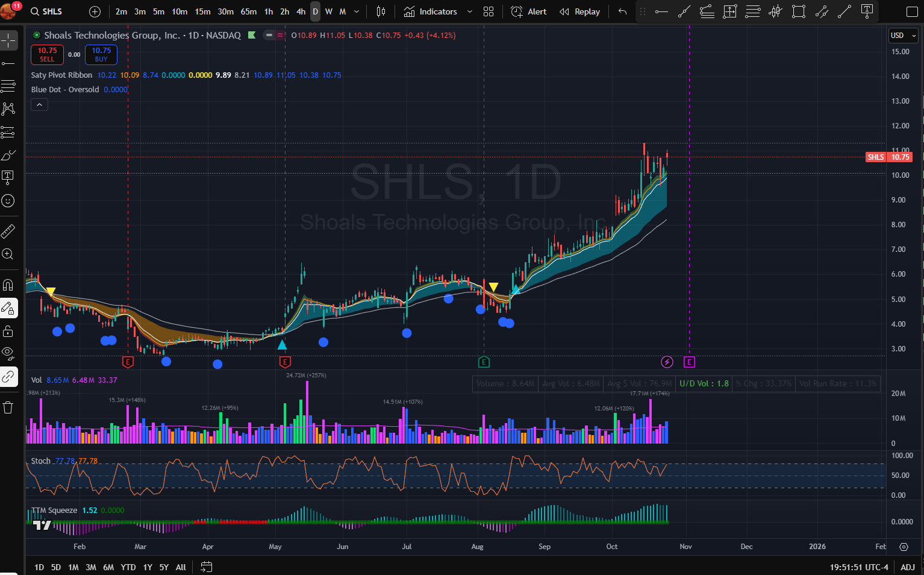Select the trend line tool in left sidebar
The image size is (924, 575).
(x=8, y=63)
